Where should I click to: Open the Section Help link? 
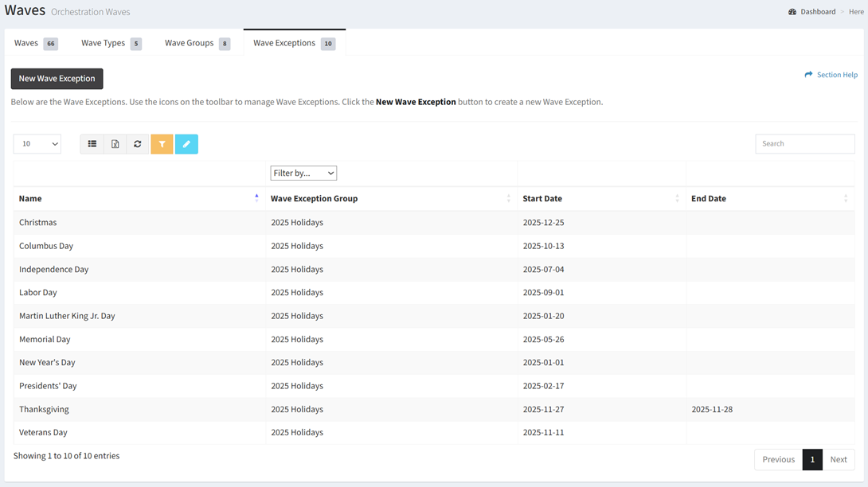(831, 75)
